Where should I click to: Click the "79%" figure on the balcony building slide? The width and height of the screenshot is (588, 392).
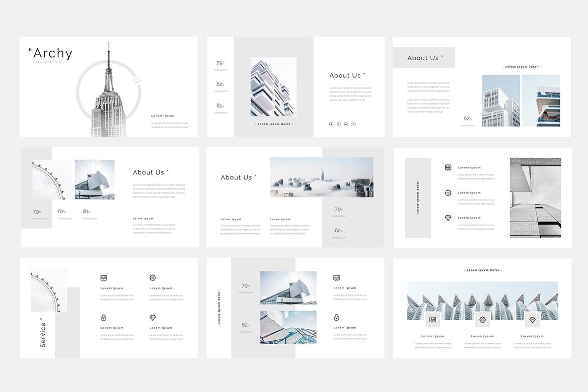[221, 63]
